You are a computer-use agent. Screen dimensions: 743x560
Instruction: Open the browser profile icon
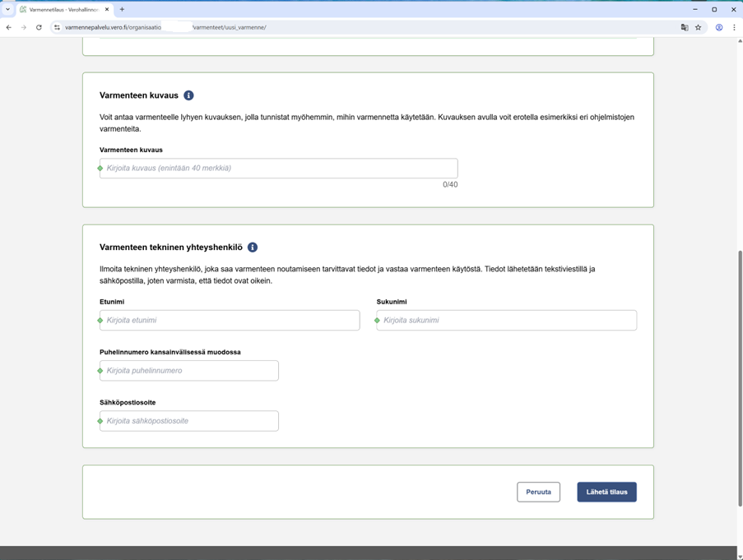718,27
